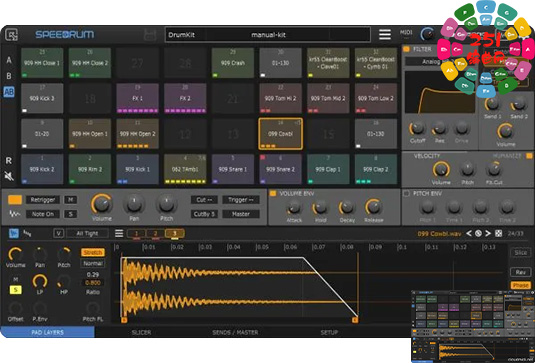Open the CutBy 5 dropdown

tap(204, 214)
